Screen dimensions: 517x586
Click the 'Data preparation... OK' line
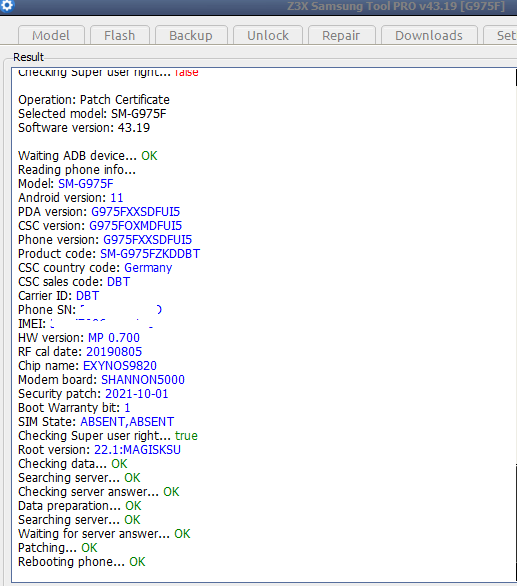pos(80,506)
